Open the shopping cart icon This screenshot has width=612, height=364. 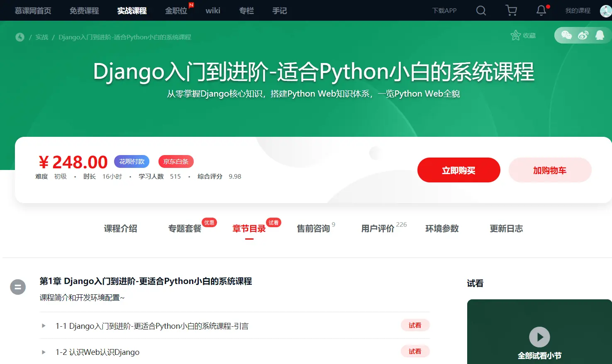click(512, 10)
